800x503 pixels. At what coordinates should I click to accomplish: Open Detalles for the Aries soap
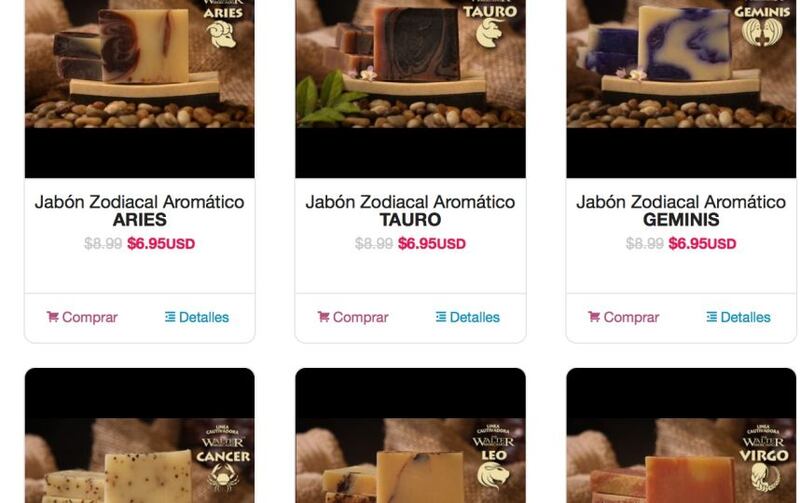point(197,317)
